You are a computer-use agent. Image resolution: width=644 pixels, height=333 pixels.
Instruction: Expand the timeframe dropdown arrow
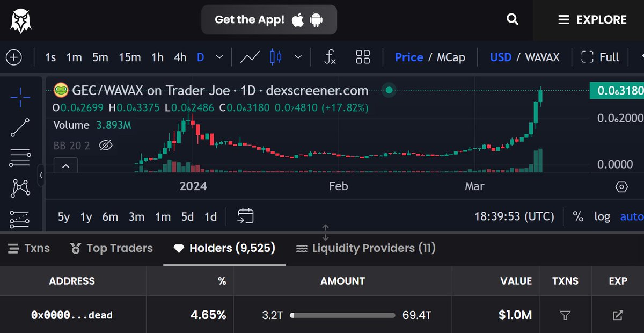coord(219,57)
